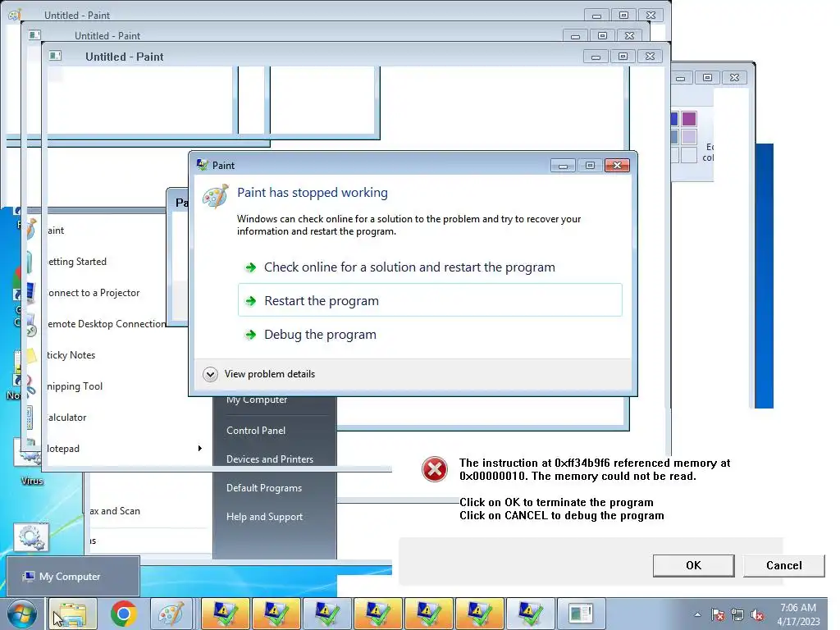Click Cancel in memory error message
Image resolution: width=840 pixels, height=630 pixels.
783,565
